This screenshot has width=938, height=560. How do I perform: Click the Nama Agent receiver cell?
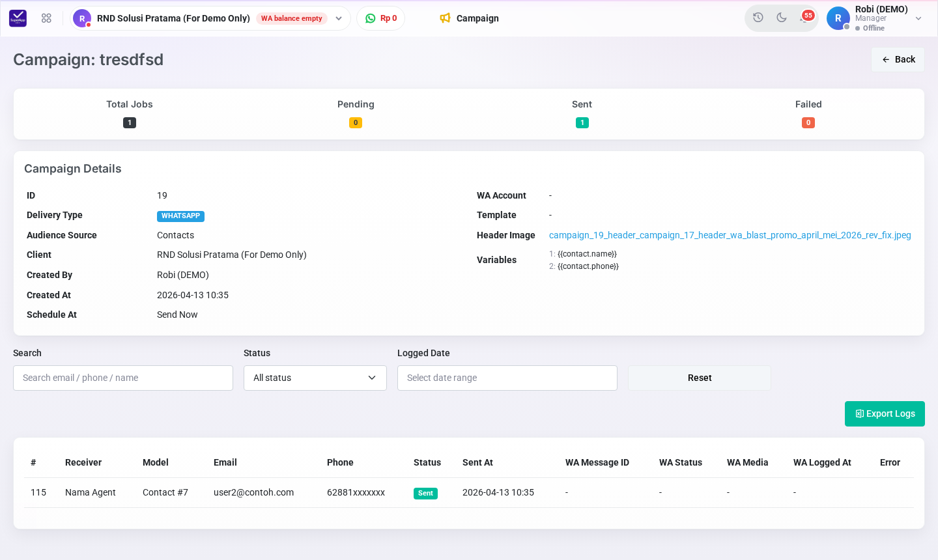tap(91, 492)
